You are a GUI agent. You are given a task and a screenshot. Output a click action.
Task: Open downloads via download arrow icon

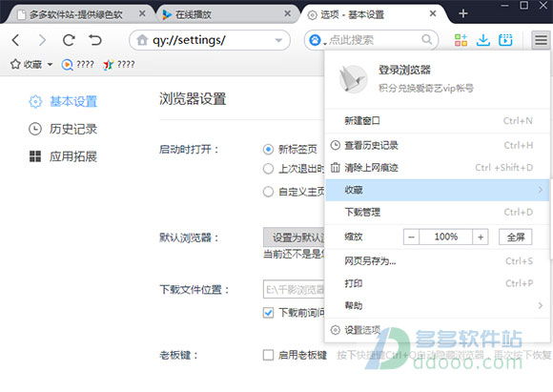tap(482, 40)
